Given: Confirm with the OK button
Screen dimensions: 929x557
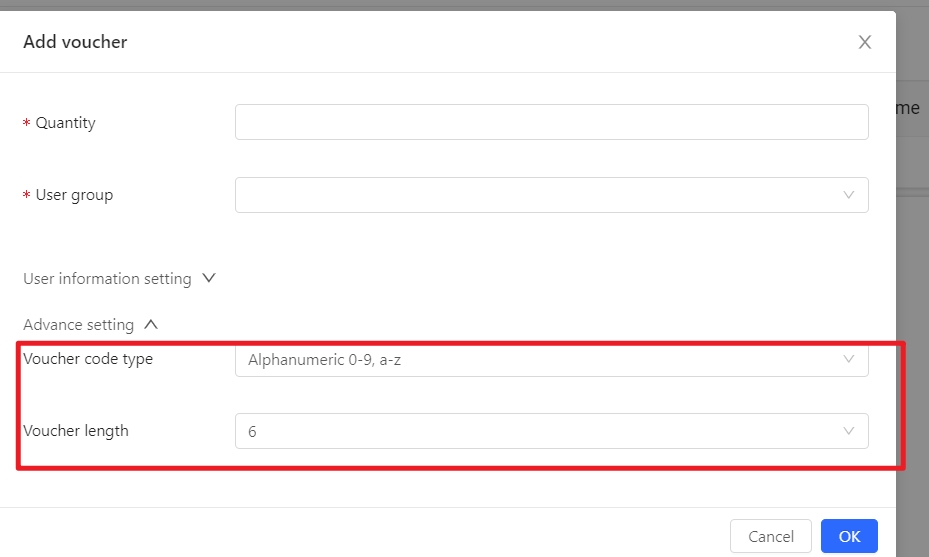Looking at the screenshot, I should pos(849,536).
